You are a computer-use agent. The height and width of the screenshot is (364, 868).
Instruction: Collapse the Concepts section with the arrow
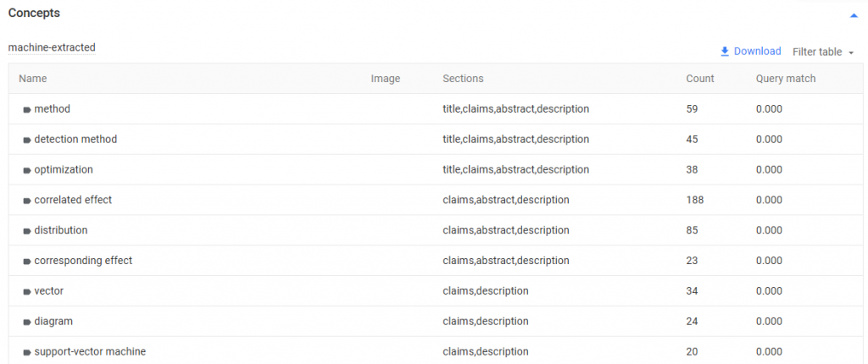[854, 14]
